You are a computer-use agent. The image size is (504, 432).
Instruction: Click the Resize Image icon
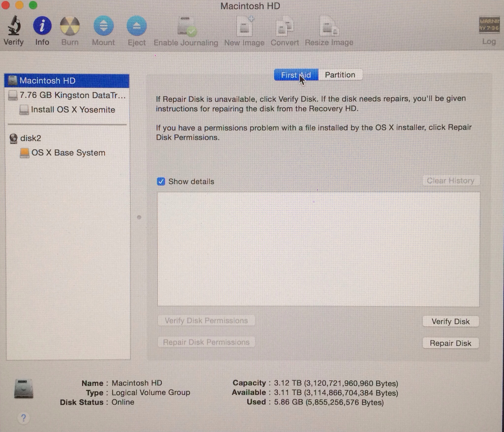click(329, 27)
